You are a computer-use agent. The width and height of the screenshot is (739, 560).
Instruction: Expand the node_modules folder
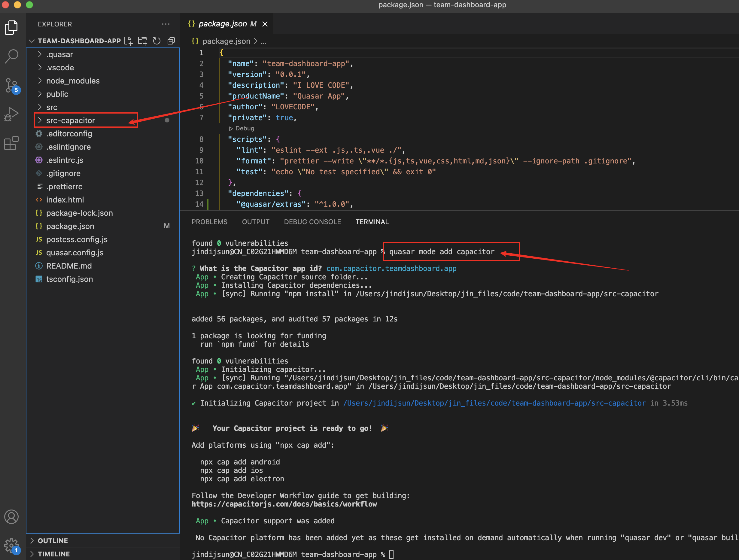point(72,81)
